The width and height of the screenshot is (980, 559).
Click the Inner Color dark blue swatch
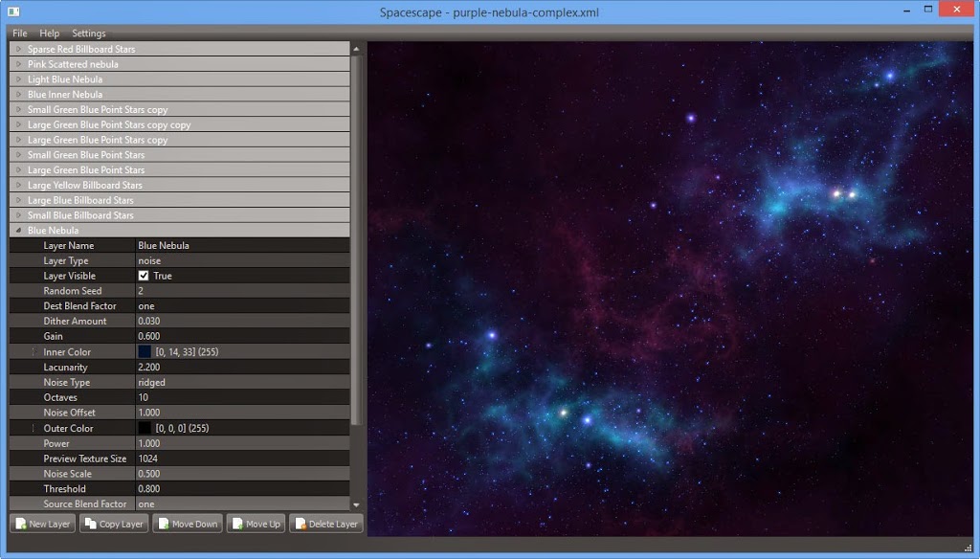coord(145,352)
